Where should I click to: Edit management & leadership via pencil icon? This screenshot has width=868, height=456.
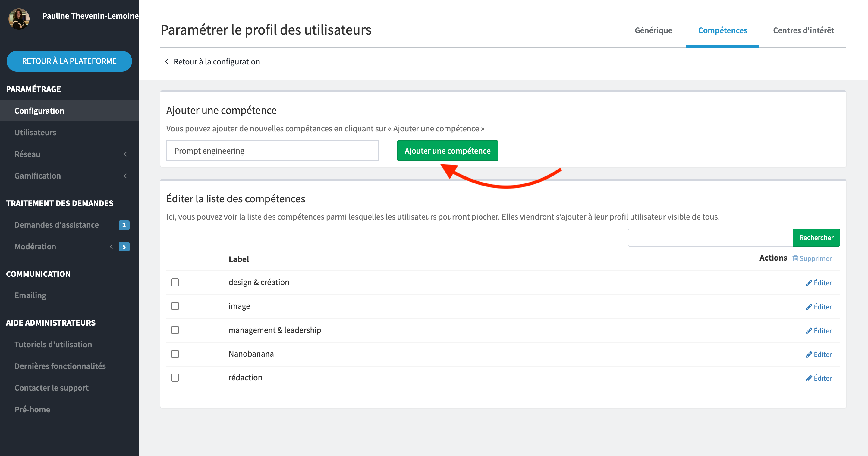pos(809,331)
